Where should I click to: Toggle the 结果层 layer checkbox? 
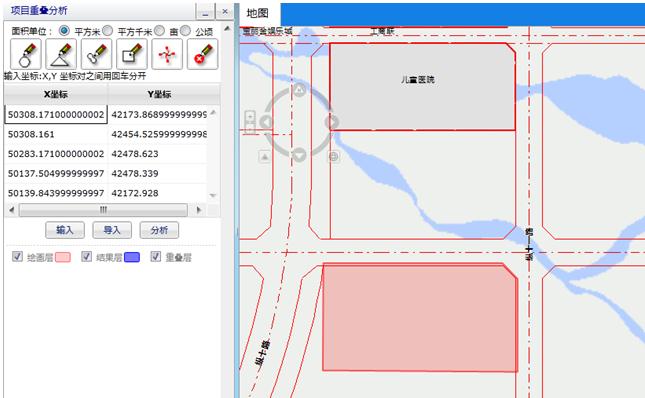[86, 257]
